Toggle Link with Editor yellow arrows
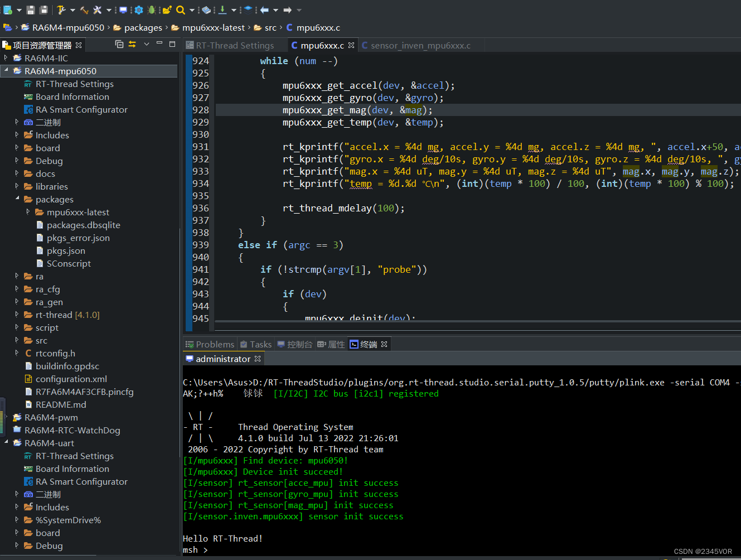The image size is (741, 560). 132,44
